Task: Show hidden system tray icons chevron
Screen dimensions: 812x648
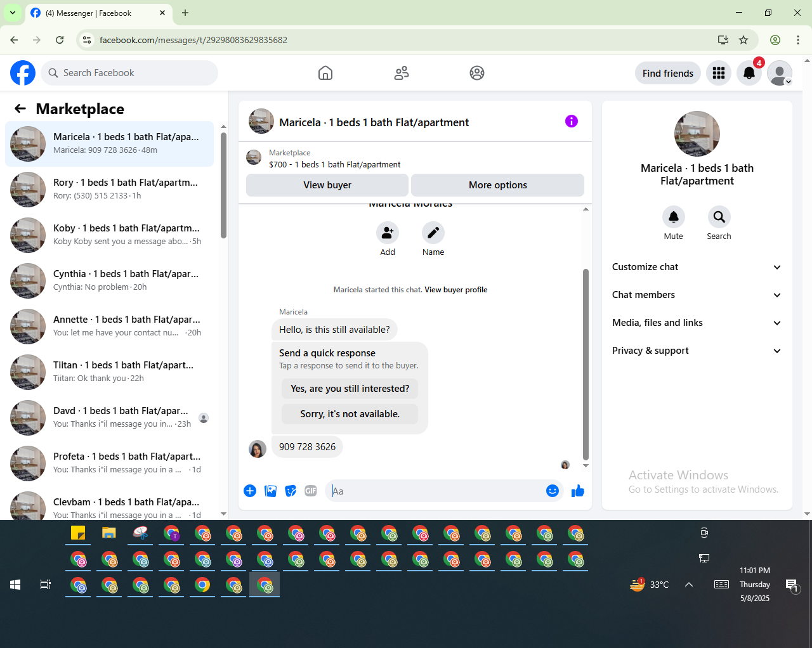Action: 689,585
